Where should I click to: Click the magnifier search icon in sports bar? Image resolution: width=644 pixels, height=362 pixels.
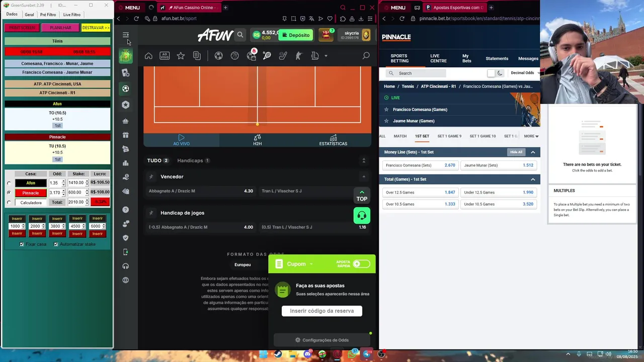tap(366, 56)
